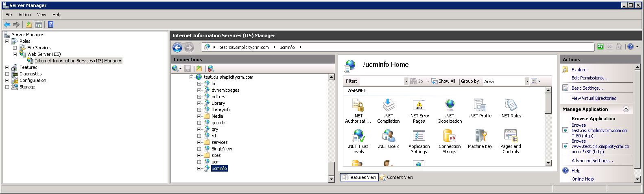
Task: Click the IIS Manager home icon
Action: pos(619,47)
